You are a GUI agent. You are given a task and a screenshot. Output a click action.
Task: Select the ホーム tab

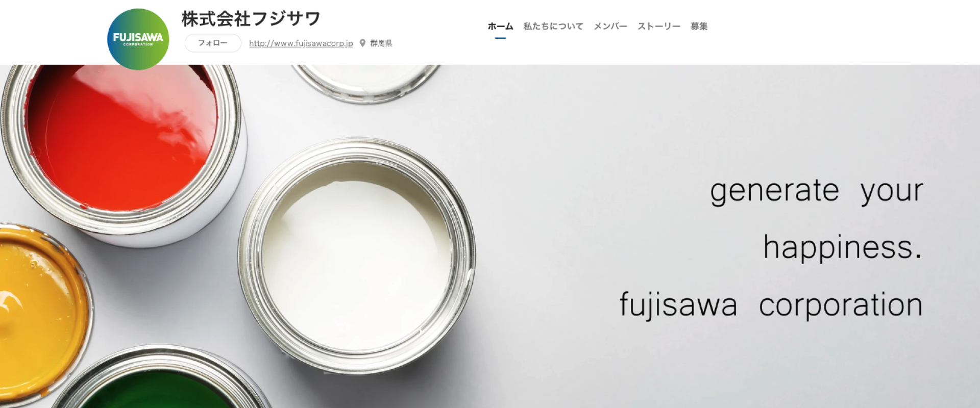point(500,26)
